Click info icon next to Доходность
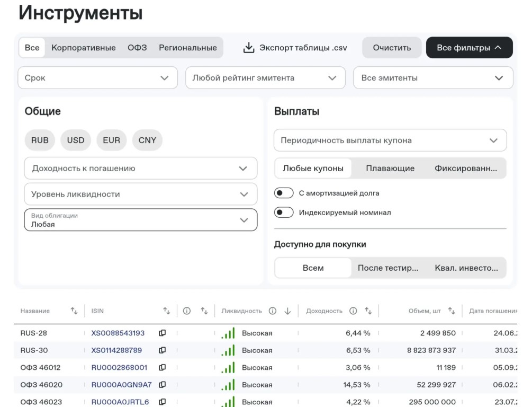The width and height of the screenshot is (532, 407). click(353, 311)
